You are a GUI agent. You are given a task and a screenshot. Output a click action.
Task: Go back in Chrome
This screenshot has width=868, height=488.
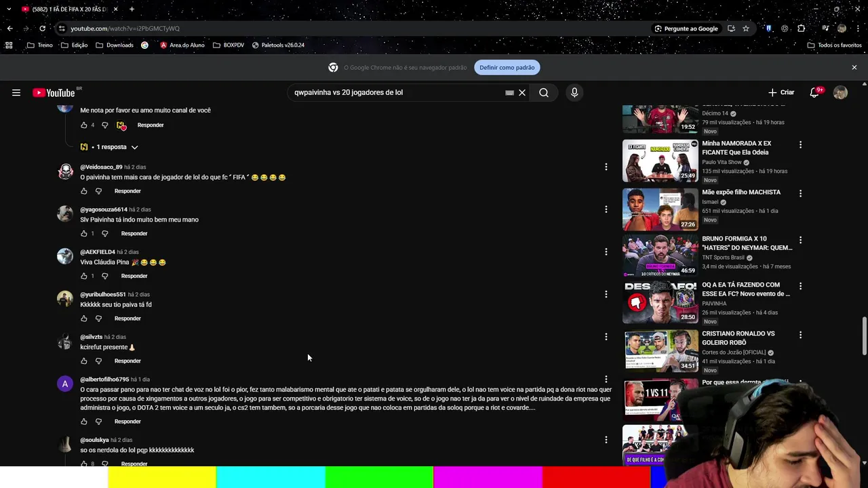(9, 28)
